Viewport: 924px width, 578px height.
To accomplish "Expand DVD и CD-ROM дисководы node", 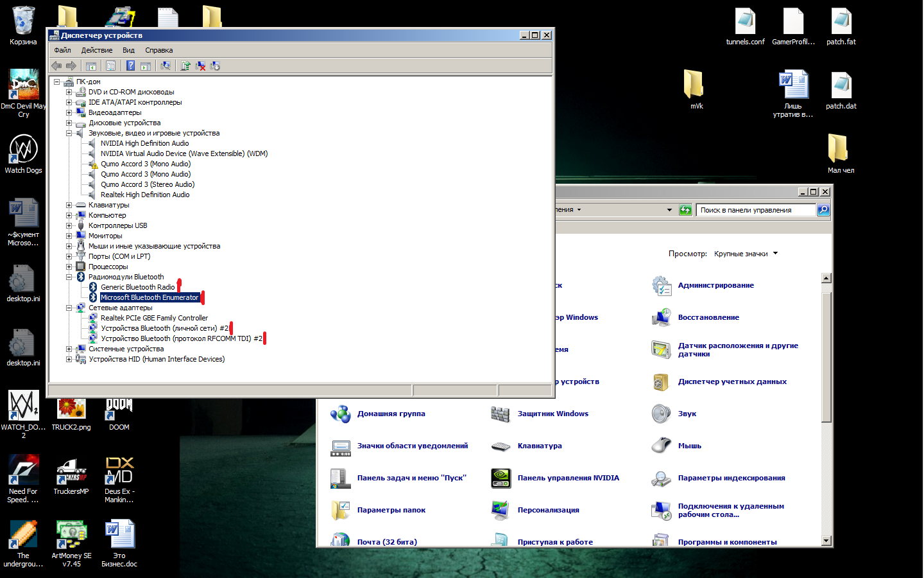I will click(x=69, y=92).
